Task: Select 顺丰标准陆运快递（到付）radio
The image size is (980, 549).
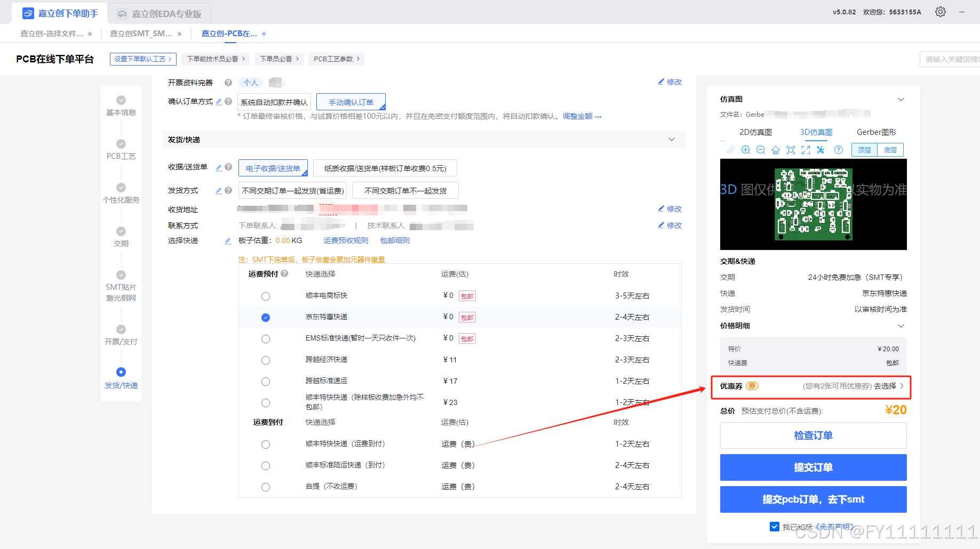Action: click(266, 466)
